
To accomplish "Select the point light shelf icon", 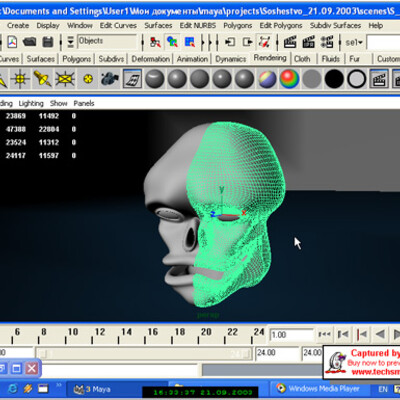I will 20,79.
